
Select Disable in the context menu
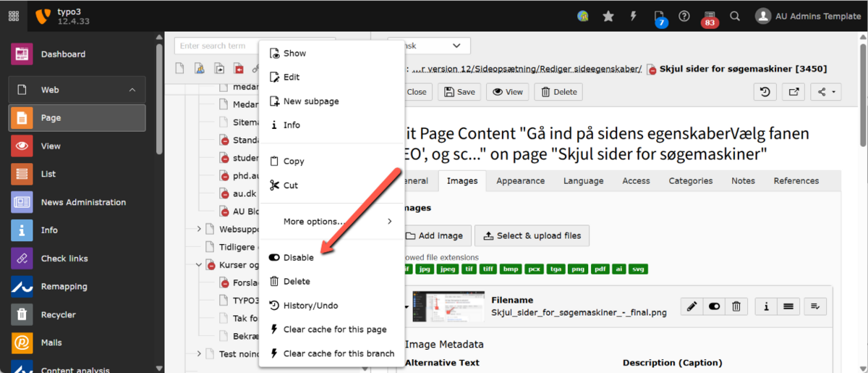click(298, 258)
